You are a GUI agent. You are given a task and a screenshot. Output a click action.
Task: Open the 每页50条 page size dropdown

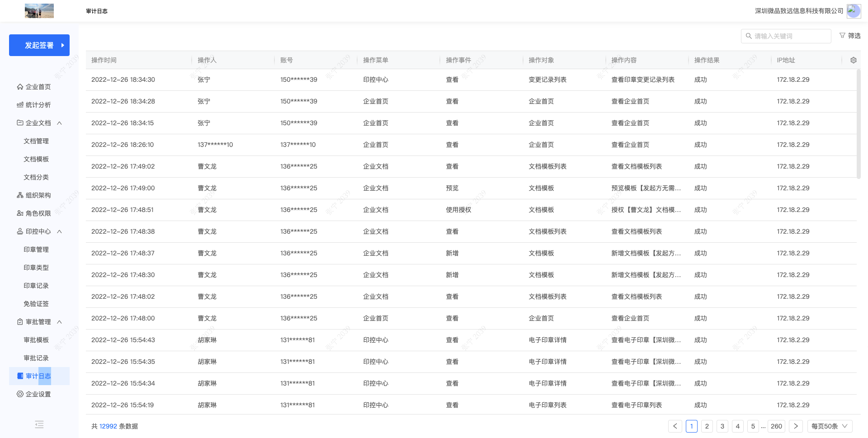830,426
